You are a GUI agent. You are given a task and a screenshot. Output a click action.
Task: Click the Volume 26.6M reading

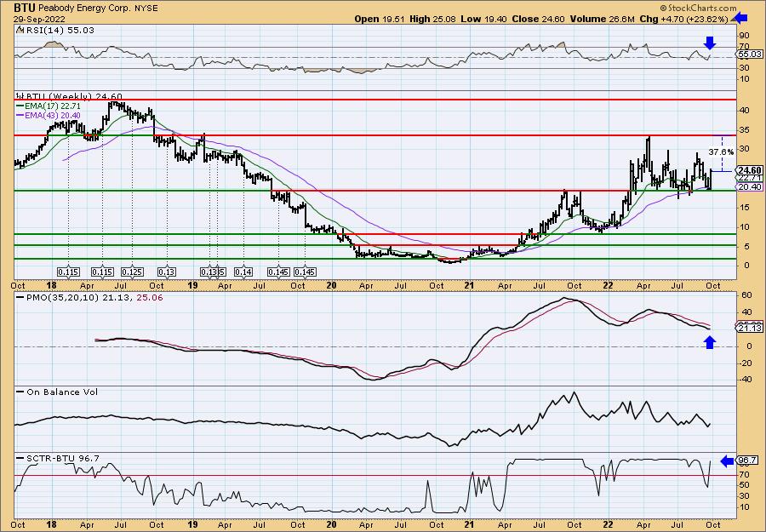(603, 19)
